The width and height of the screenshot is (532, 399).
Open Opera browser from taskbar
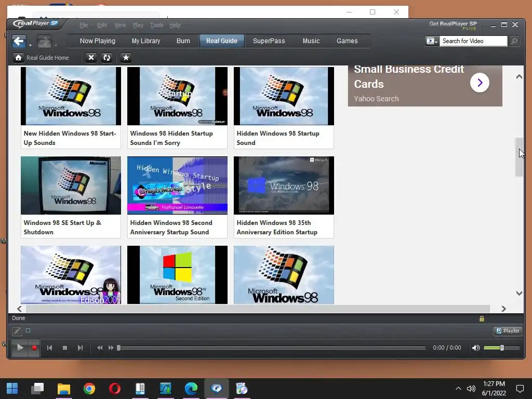115,389
